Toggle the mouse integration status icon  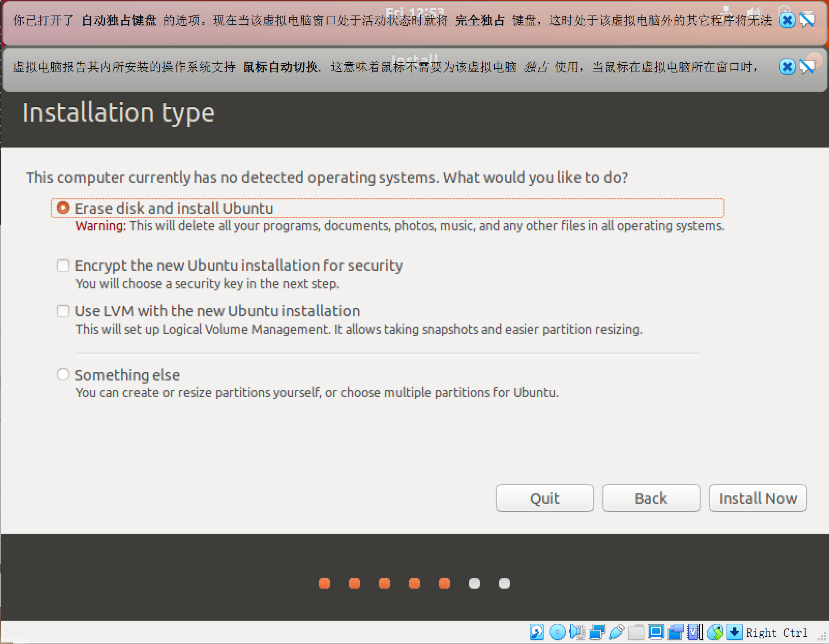coord(715,632)
